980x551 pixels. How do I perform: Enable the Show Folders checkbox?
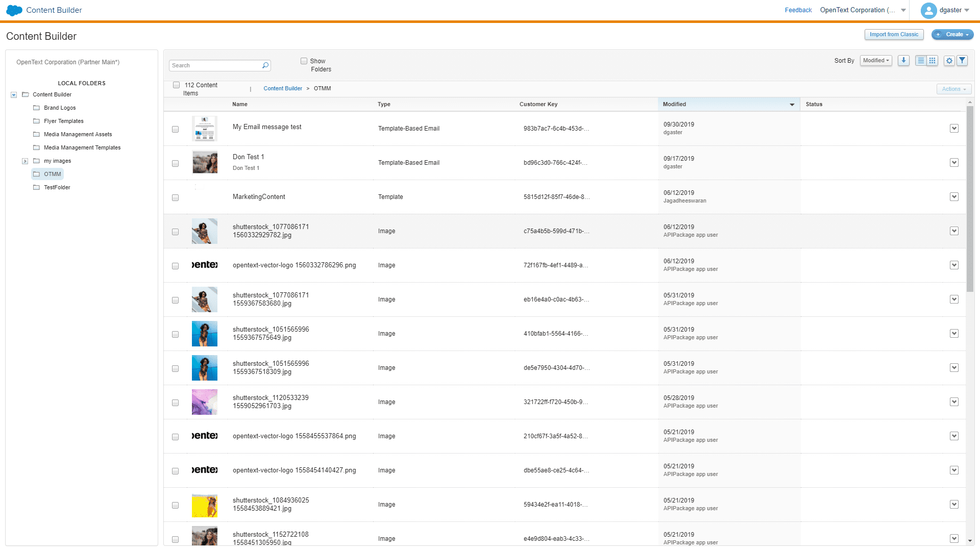pos(303,61)
